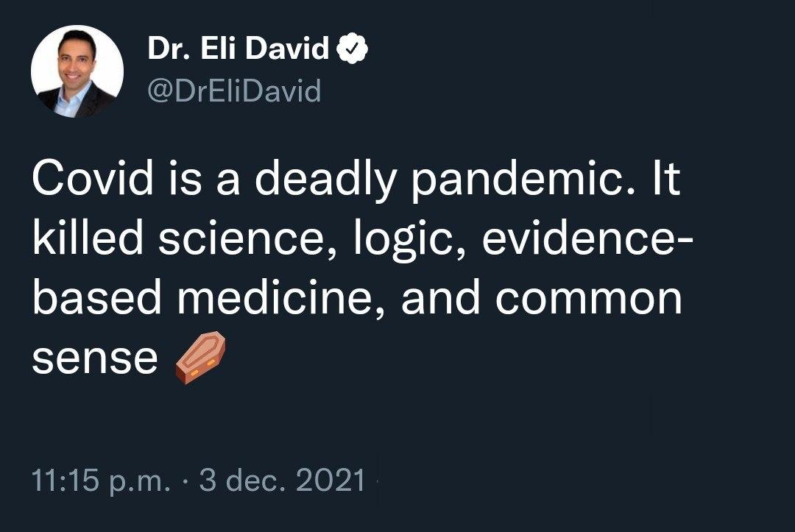Visit the @DrEliDavid handle link

click(234, 92)
